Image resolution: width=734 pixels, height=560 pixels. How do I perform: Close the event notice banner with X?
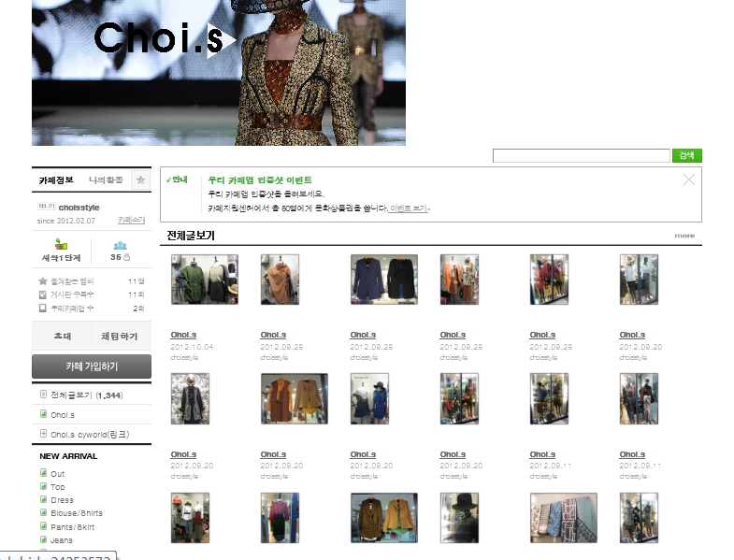(689, 179)
